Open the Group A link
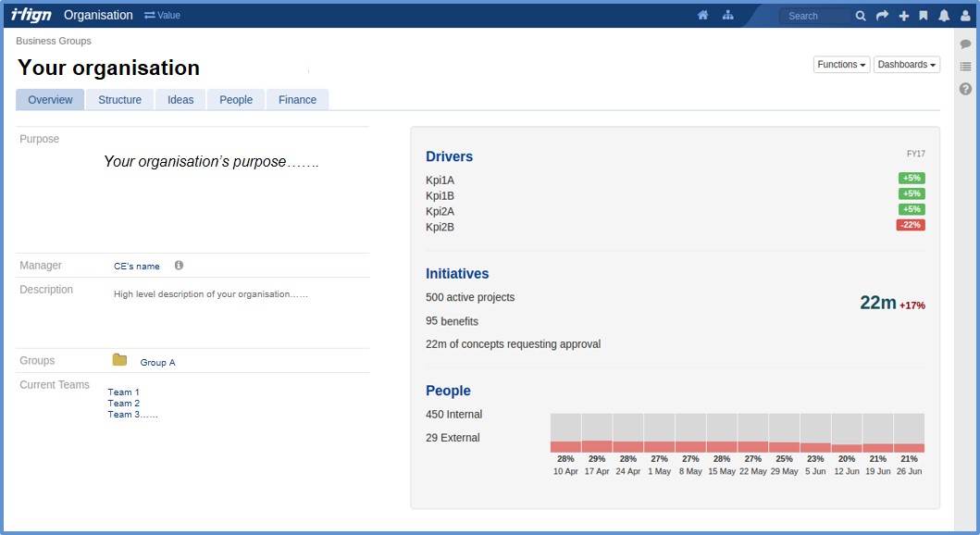This screenshot has width=980, height=535. [x=157, y=363]
